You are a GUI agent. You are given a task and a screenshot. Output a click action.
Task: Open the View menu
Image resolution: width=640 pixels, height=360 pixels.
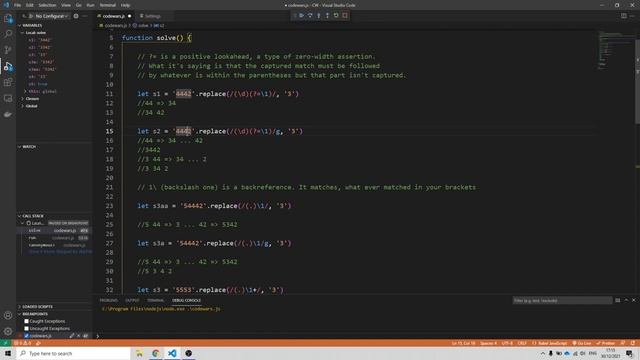66,5
